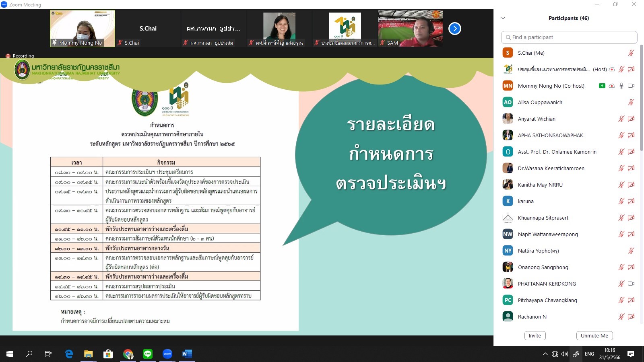Image resolution: width=644 pixels, height=362 pixels.
Task: Click green screen-share icon beside Mommy Nong No
Action: tap(602, 86)
